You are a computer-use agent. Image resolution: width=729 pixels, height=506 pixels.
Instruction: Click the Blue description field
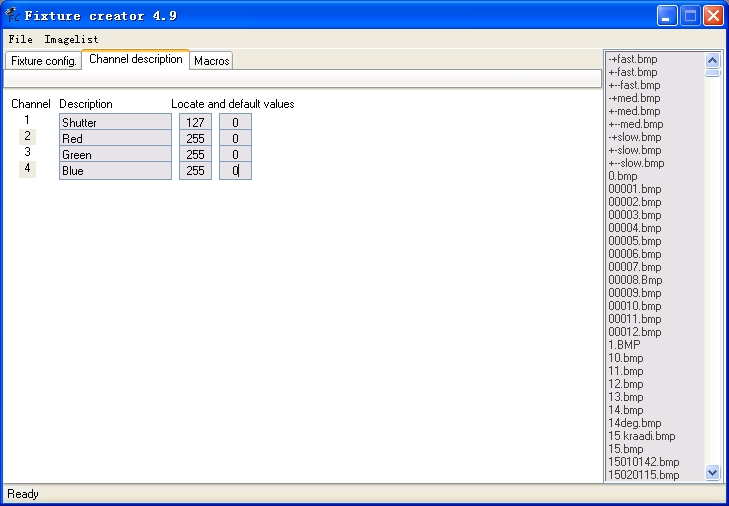[x=115, y=171]
